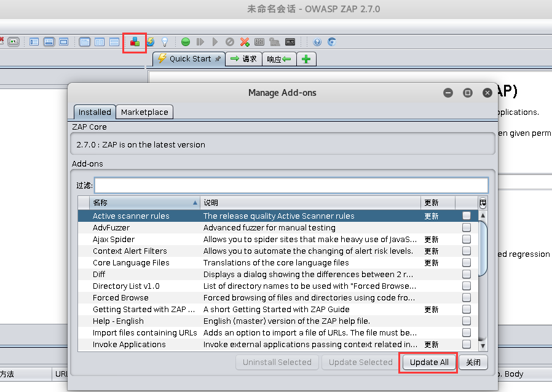Show request and response side by side

click(100, 42)
